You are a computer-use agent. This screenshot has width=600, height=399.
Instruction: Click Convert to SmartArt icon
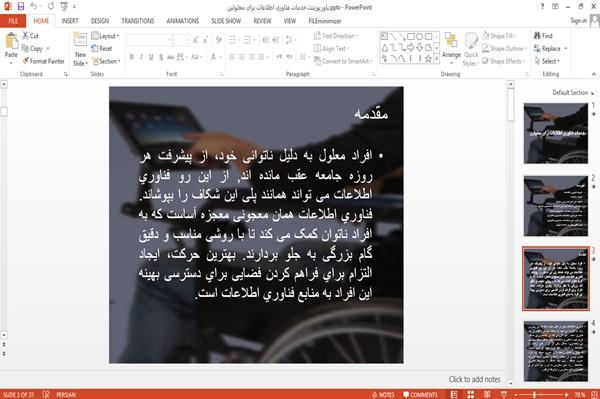tap(317, 61)
